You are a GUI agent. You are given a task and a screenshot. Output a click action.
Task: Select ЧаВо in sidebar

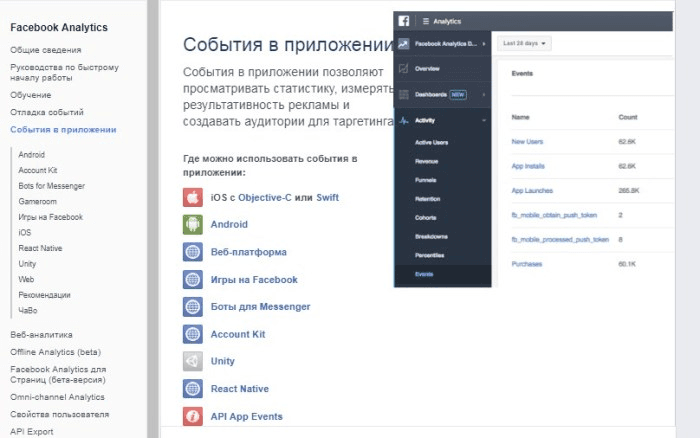pyautogui.click(x=28, y=310)
